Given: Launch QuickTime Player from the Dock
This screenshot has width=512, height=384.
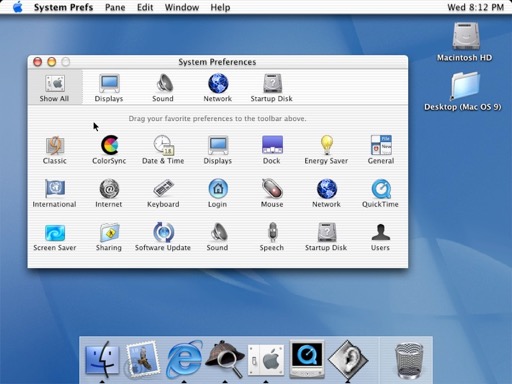Looking at the screenshot, I should (307, 359).
